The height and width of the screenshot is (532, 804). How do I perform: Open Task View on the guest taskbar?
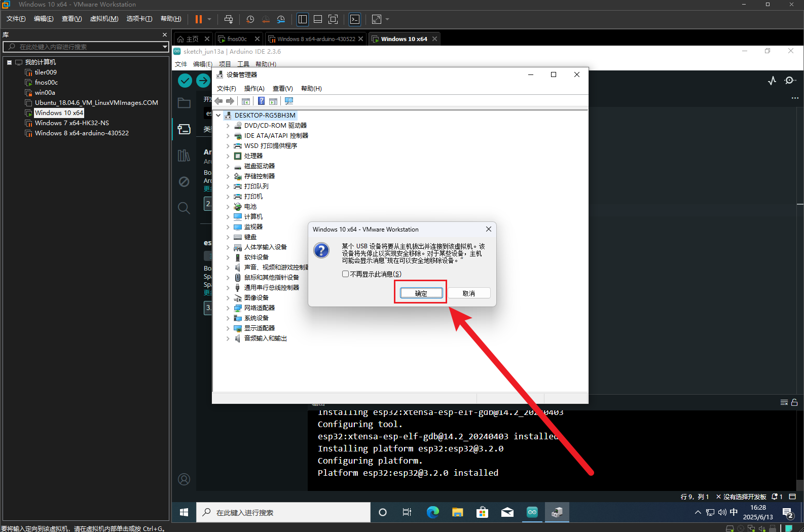[x=407, y=512]
